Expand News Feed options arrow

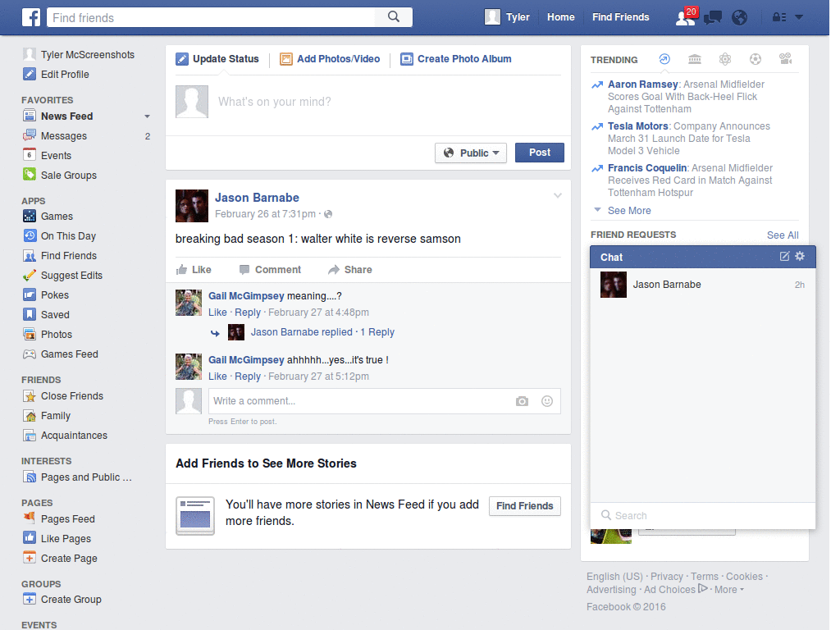pyautogui.click(x=147, y=116)
